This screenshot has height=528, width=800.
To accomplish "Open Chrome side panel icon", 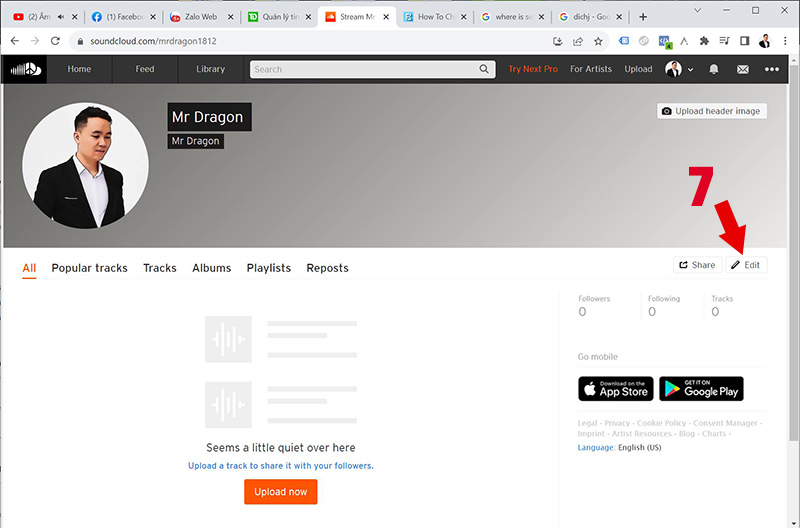I will (744, 41).
